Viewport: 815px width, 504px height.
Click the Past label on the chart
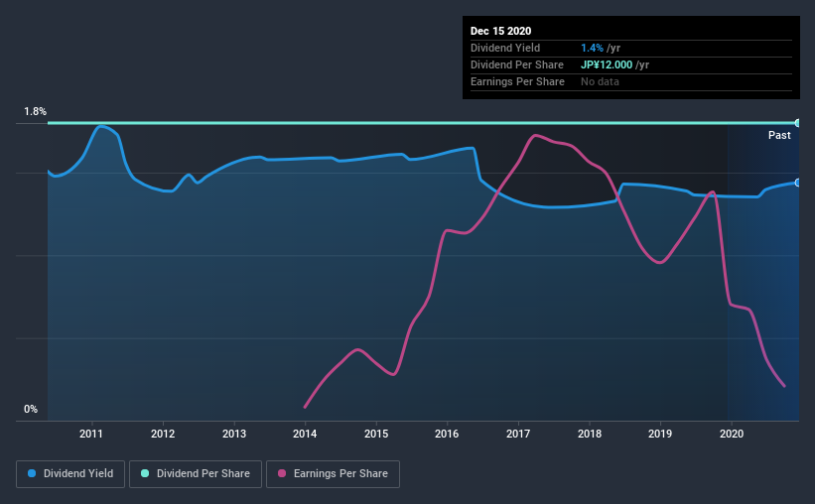coord(779,136)
